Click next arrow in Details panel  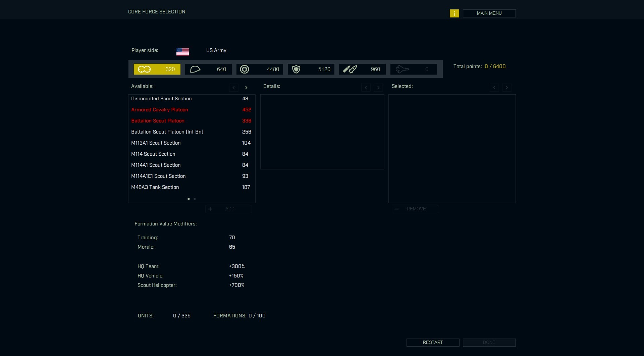[x=378, y=88]
